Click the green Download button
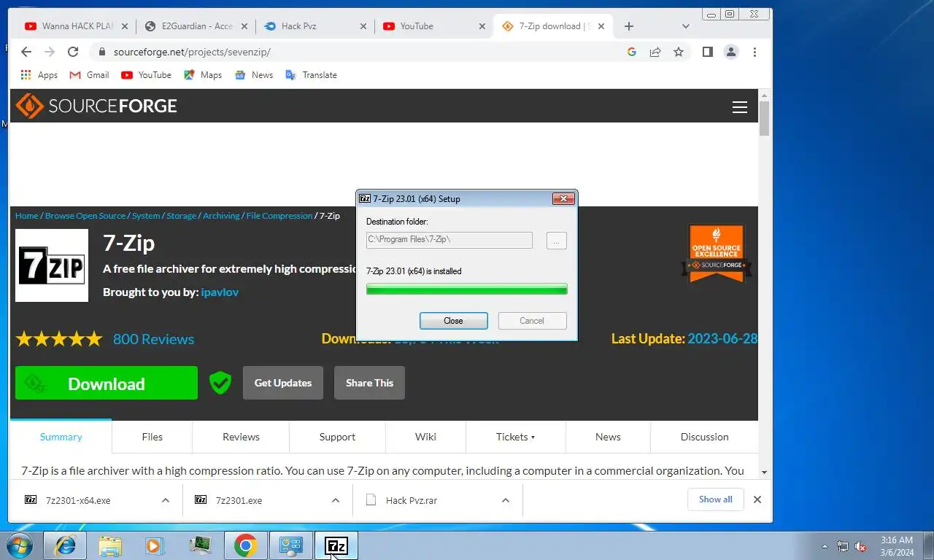 [x=107, y=383]
